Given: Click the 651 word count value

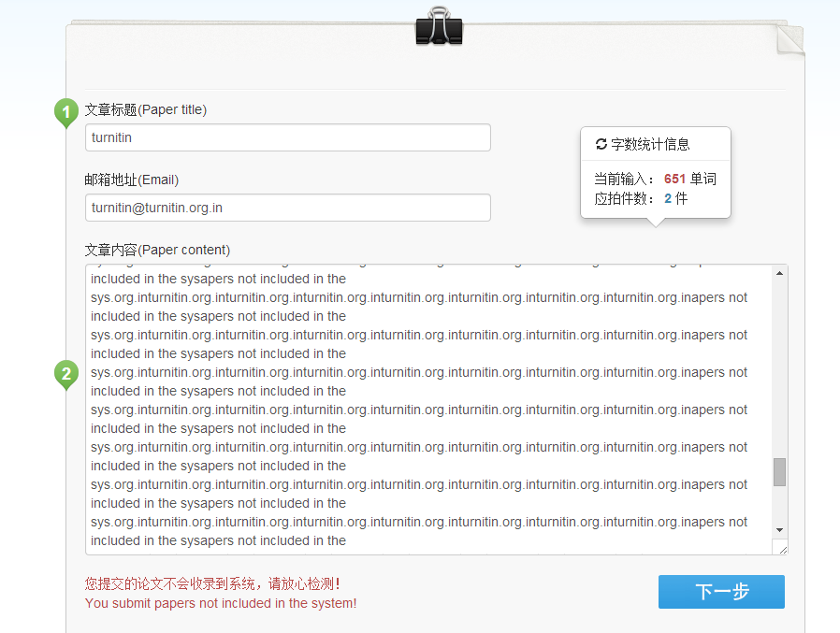Looking at the screenshot, I should click(674, 179).
